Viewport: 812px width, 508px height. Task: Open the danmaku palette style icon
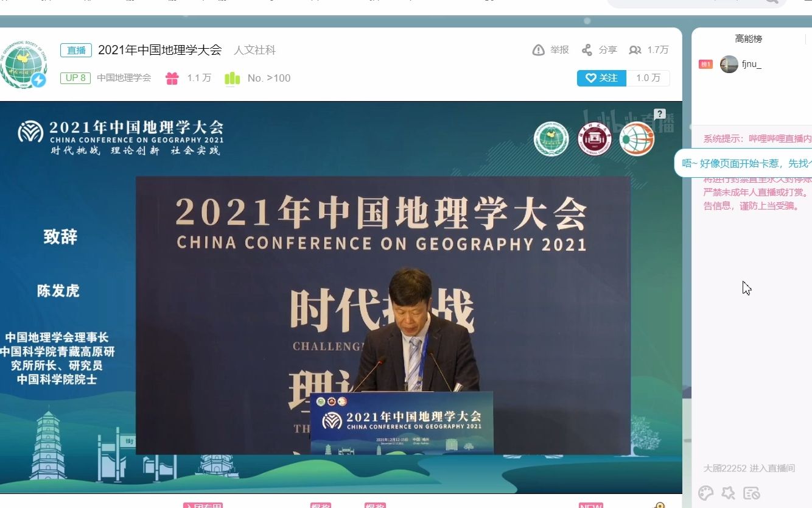click(x=705, y=493)
